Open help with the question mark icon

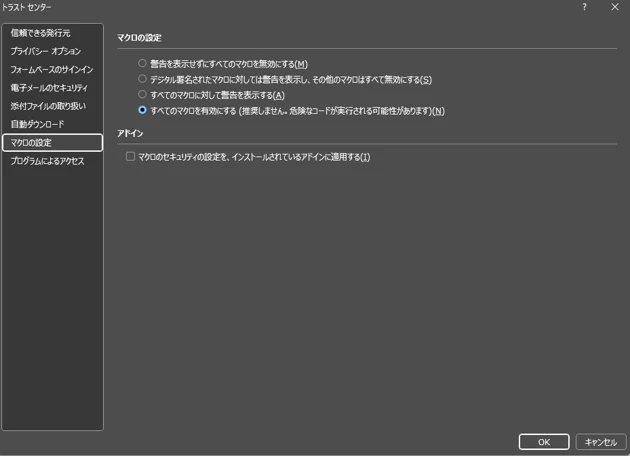(584, 7)
